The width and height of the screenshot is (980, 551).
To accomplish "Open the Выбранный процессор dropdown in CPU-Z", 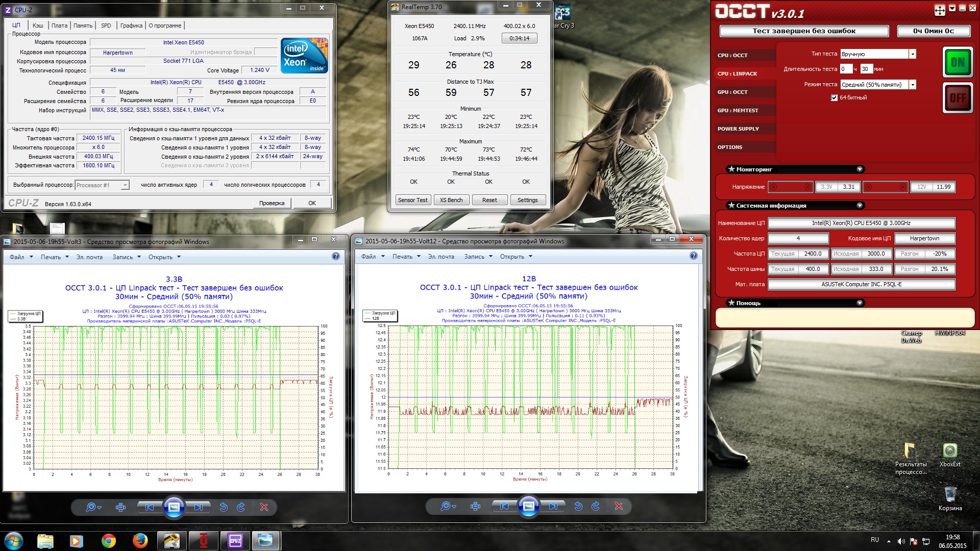I will (125, 185).
